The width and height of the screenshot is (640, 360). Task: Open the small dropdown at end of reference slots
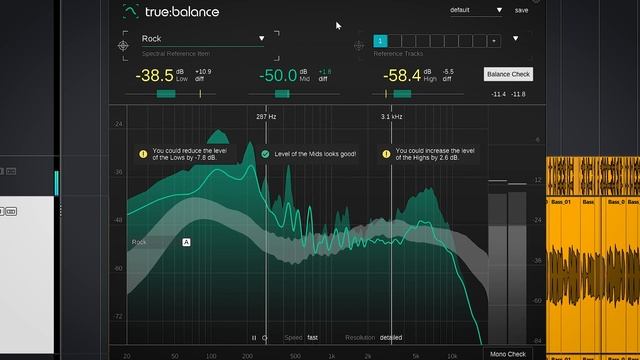click(494, 41)
